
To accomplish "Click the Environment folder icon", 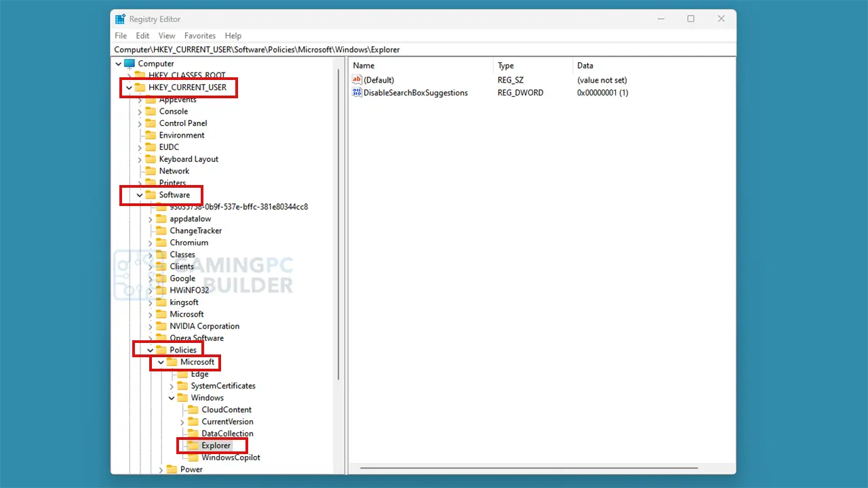I will (151, 135).
